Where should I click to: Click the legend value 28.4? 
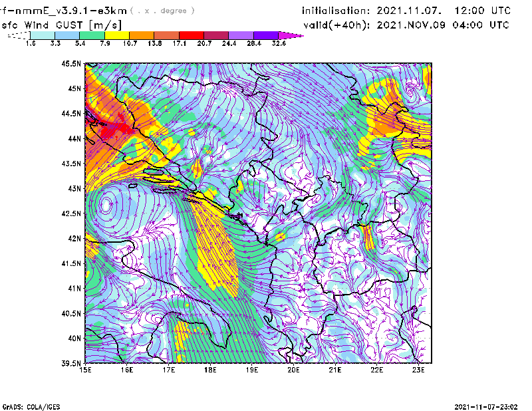[x=254, y=43]
